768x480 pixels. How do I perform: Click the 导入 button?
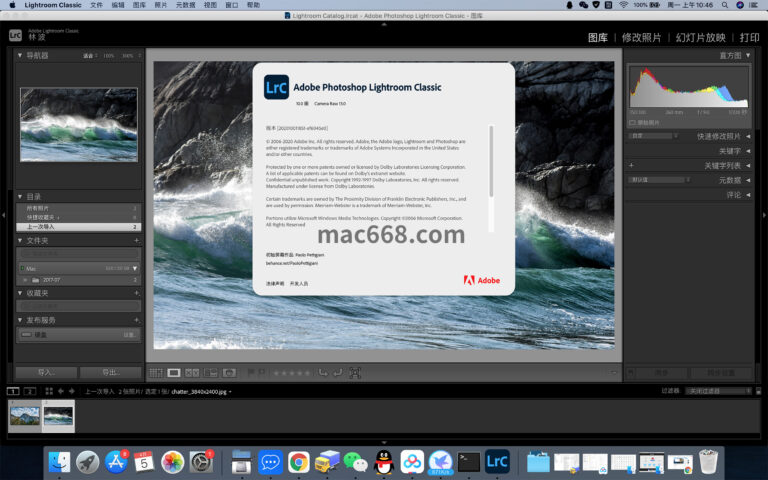click(46, 373)
